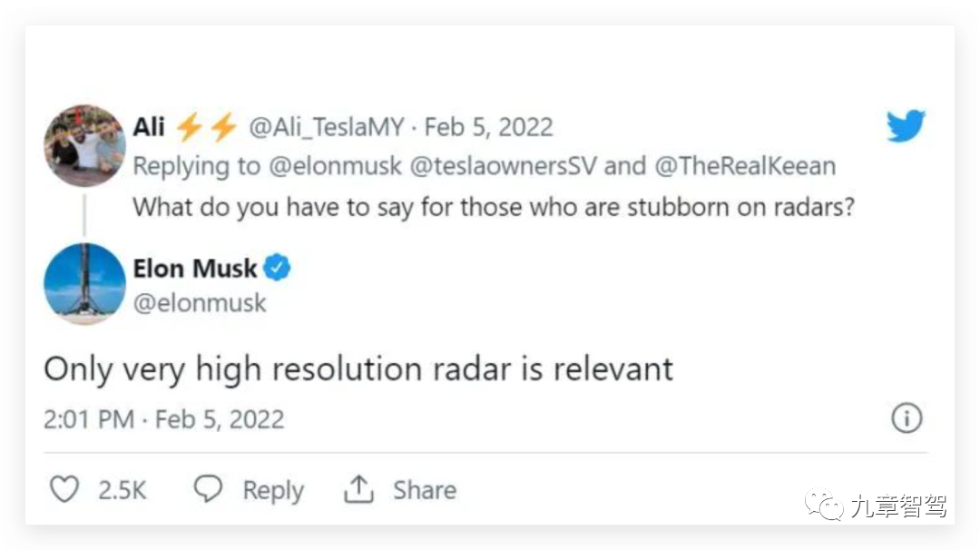Click the Share button label
Image resolution: width=980 pixels, height=550 pixels.
click(x=424, y=490)
